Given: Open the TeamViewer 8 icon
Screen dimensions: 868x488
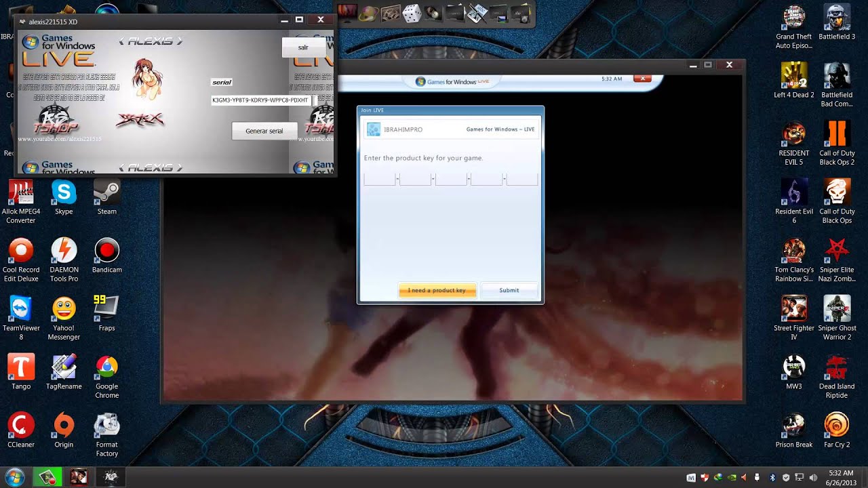Looking at the screenshot, I should tap(21, 309).
